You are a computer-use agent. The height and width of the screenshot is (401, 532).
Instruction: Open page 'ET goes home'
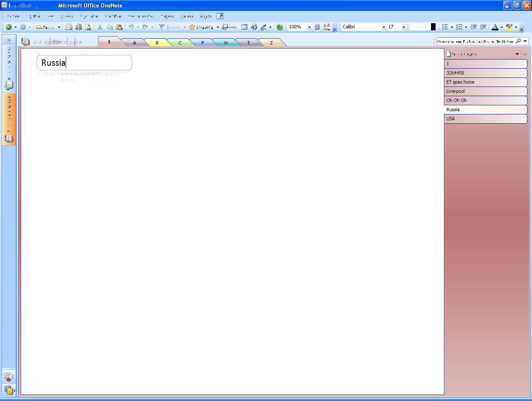485,82
